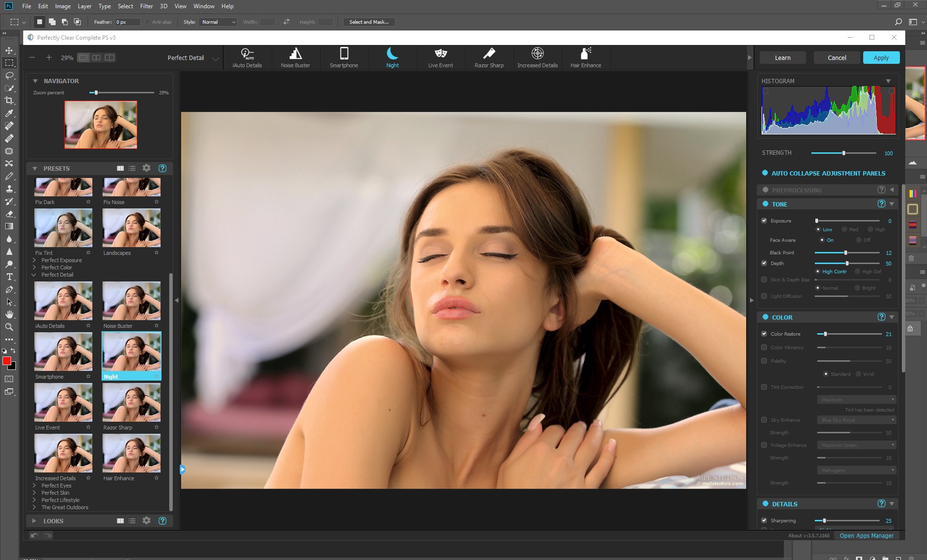The height and width of the screenshot is (560, 927).
Task: Click the undo arrow at bottom left
Action: (34, 535)
